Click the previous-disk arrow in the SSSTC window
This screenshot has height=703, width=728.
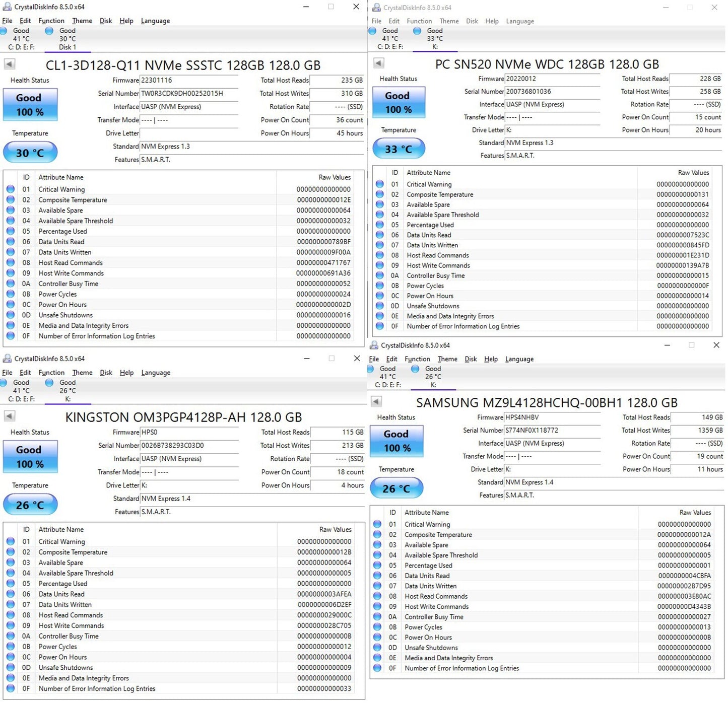(10, 64)
